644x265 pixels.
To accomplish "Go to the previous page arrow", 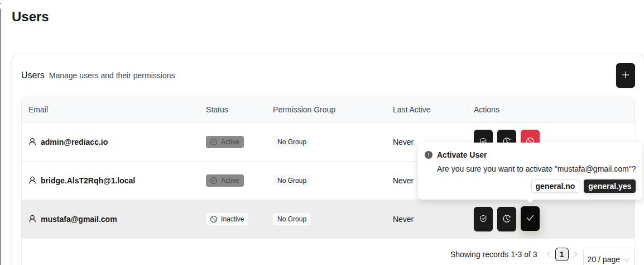I will tap(549, 255).
